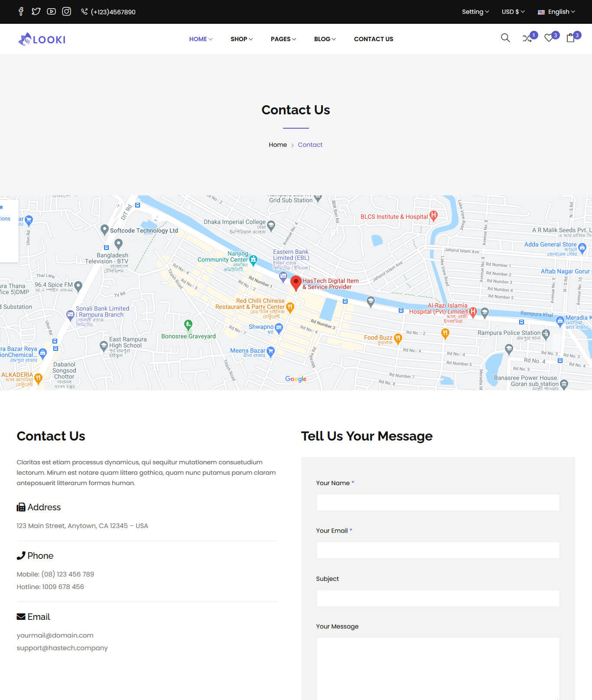The width and height of the screenshot is (592, 700).
Task: Focus the Your Name input field
Action: pos(438,502)
